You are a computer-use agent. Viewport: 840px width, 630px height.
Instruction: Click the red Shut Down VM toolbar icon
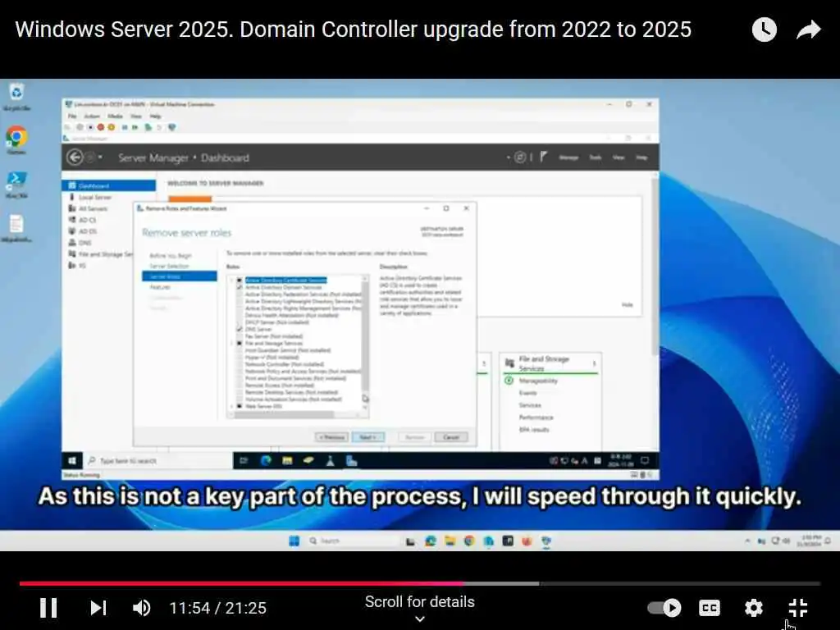(100, 127)
